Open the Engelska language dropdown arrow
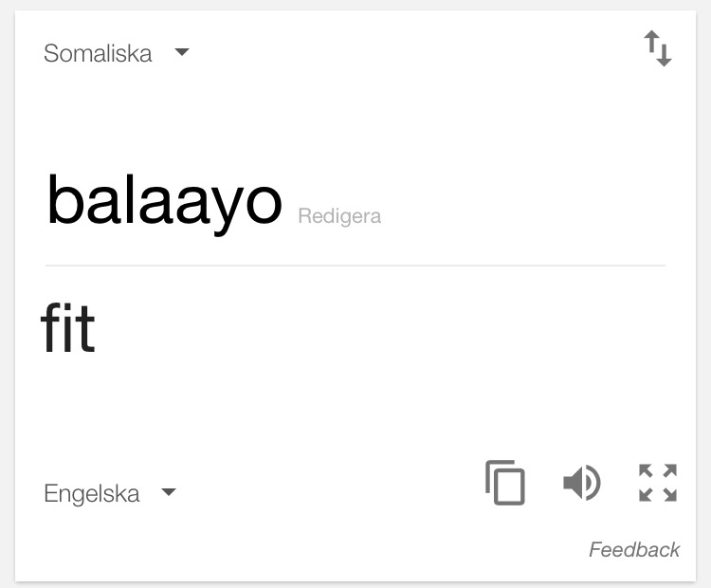This screenshot has width=711, height=588. tap(169, 492)
